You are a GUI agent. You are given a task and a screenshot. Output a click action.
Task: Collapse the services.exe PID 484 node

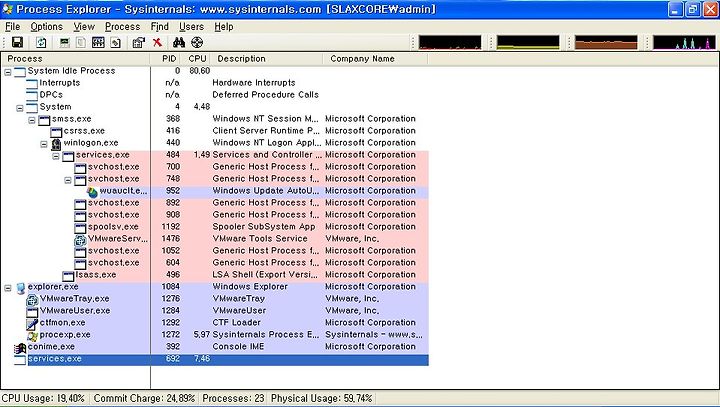click(x=56, y=156)
